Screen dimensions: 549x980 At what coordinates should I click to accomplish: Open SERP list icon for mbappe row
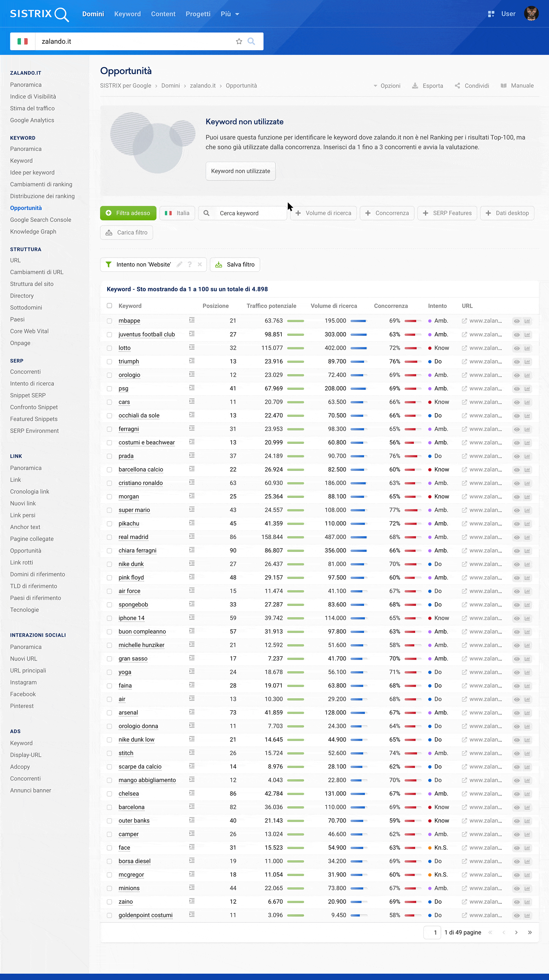192,320
